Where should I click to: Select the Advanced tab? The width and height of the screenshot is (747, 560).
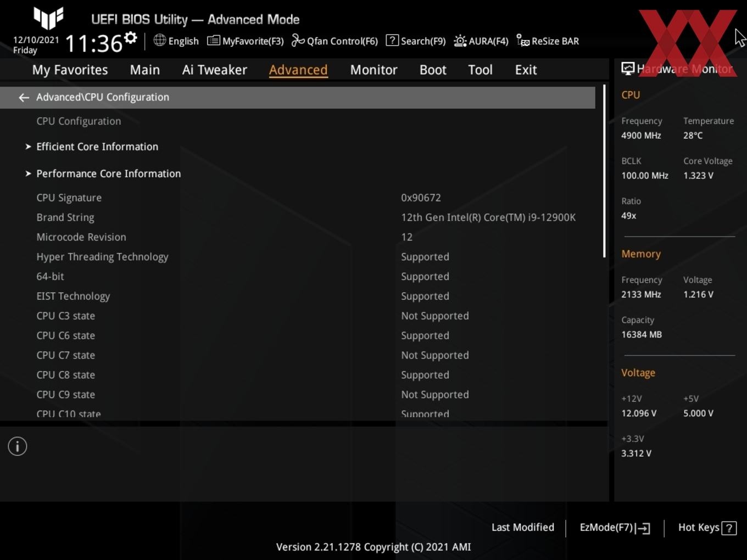pos(298,70)
